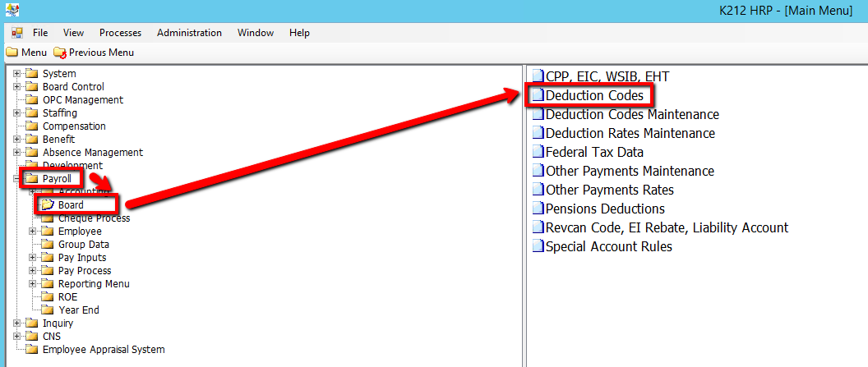Select the Cheque Process tree folder

pyautogui.click(x=94, y=218)
